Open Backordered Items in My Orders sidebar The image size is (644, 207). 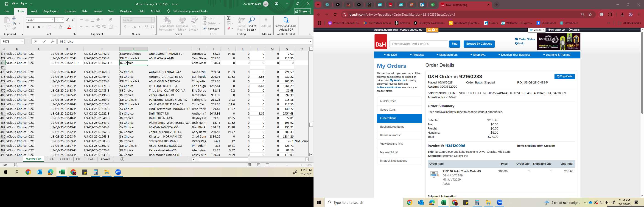click(x=399, y=127)
